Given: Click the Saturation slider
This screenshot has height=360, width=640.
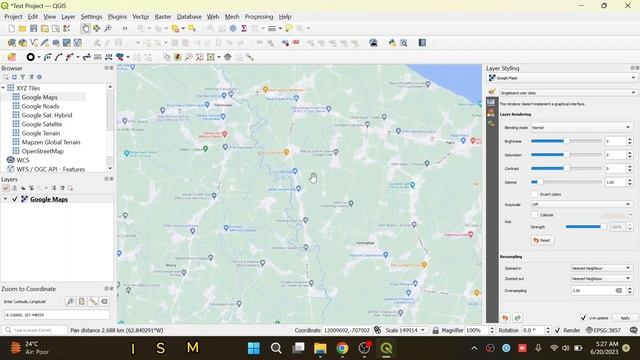Looking at the screenshot, I should 566,155.
